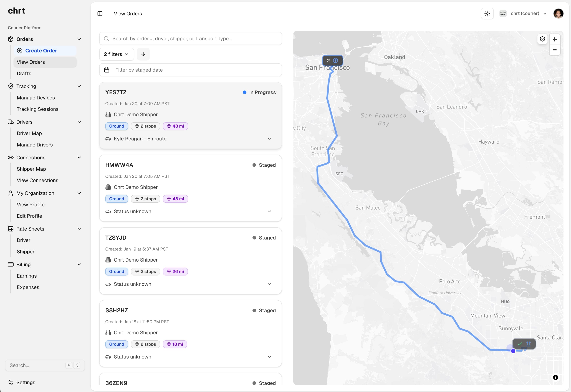Open the 2 filters dropdown
This screenshot has width=571, height=392.
tap(116, 54)
